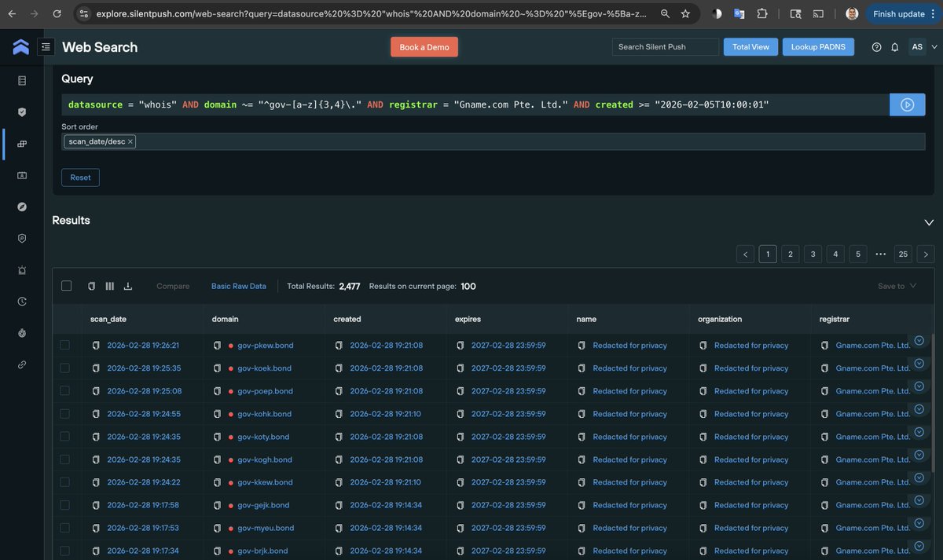This screenshot has width=943, height=560.
Task: Select the gov-kohk.bond row checkbox
Action: (x=64, y=413)
